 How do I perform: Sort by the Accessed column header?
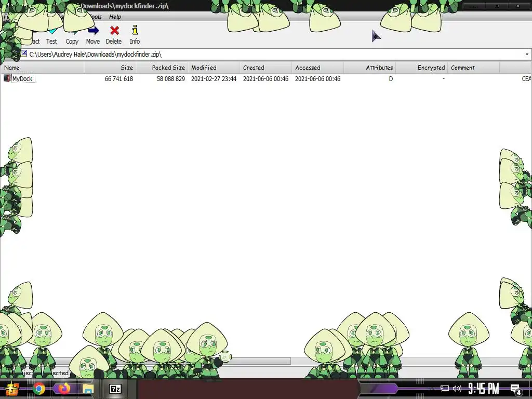click(x=317, y=68)
